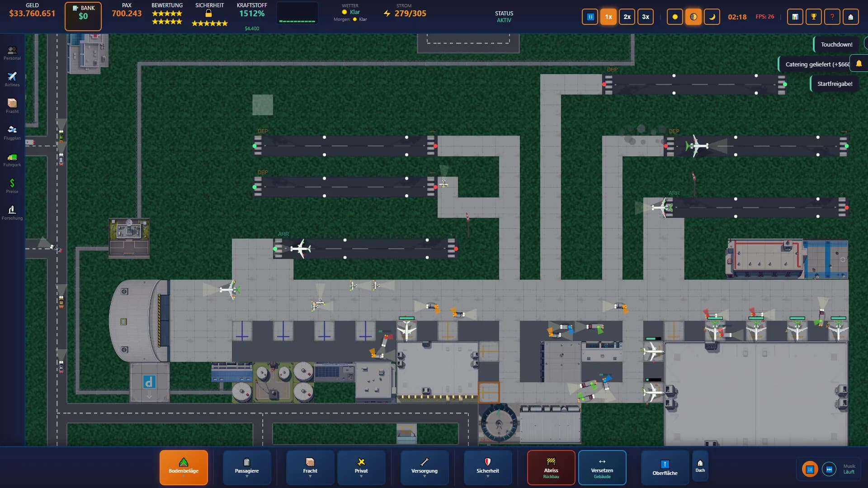The height and width of the screenshot is (488, 868).
Task: Skip to the next music track
Action: coord(829,469)
